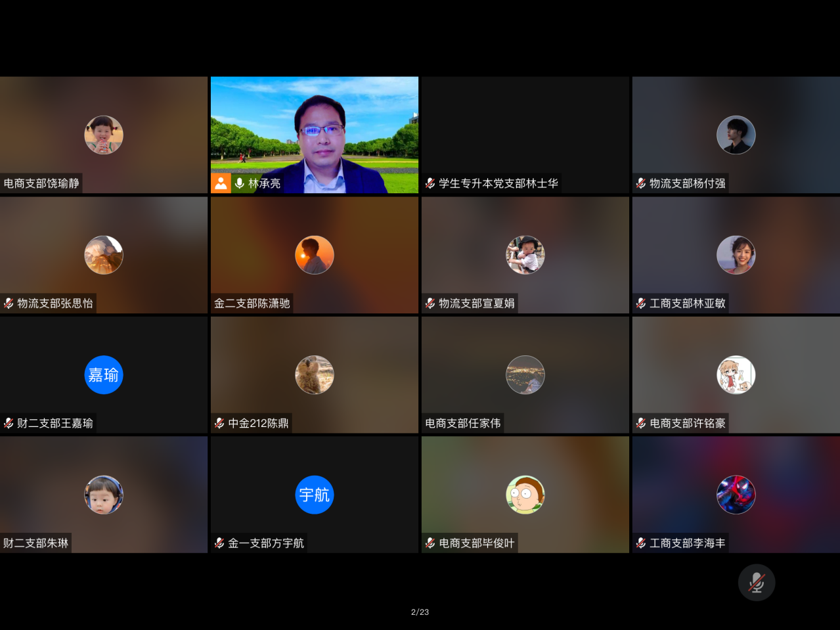The height and width of the screenshot is (630, 840).
Task: Select the blue 嘉瑜 avatar circle
Action: (104, 375)
